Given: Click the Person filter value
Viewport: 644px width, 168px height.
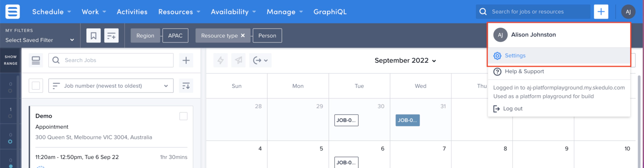Looking at the screenshot, I should [267, 35].
